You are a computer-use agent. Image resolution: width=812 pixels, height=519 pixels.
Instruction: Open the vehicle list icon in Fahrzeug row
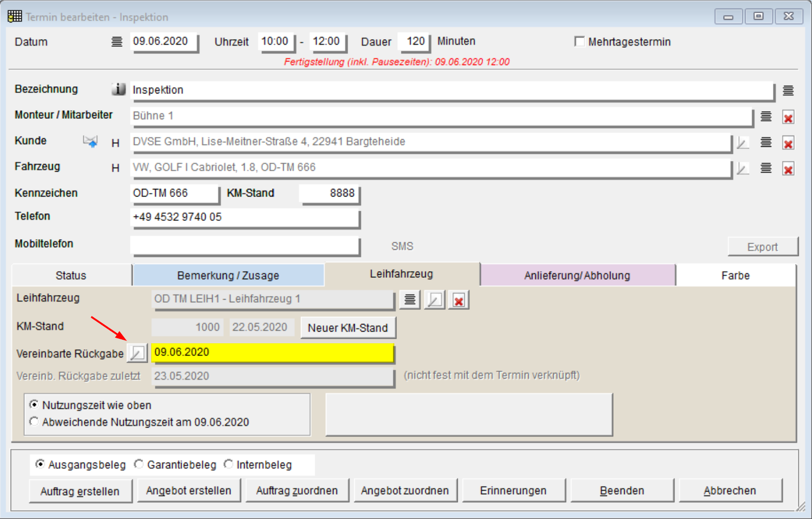pos(766,168)
